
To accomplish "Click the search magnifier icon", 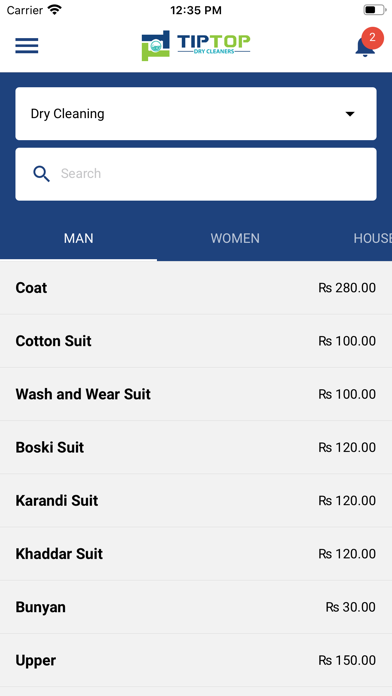I will click(x=41, y=174).
